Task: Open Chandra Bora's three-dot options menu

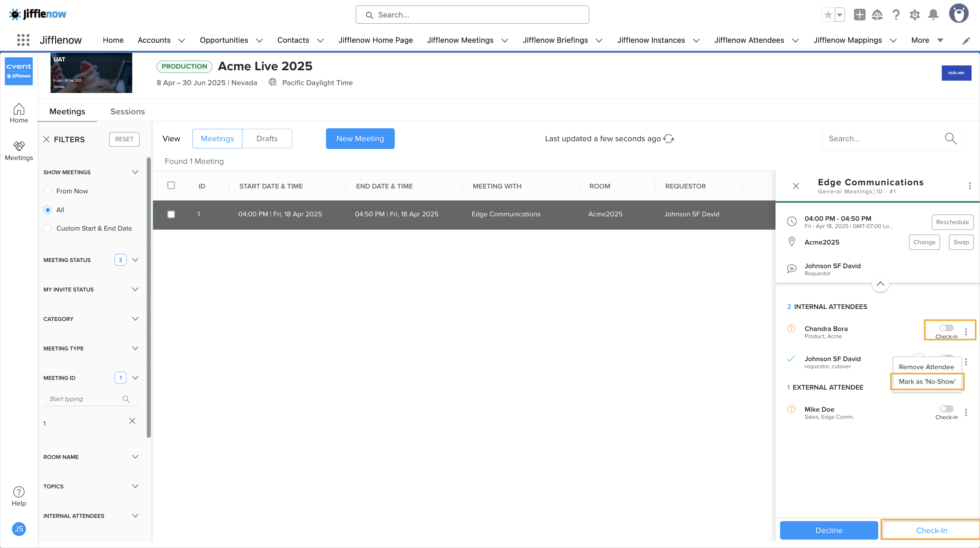Action: coord(966,332)
